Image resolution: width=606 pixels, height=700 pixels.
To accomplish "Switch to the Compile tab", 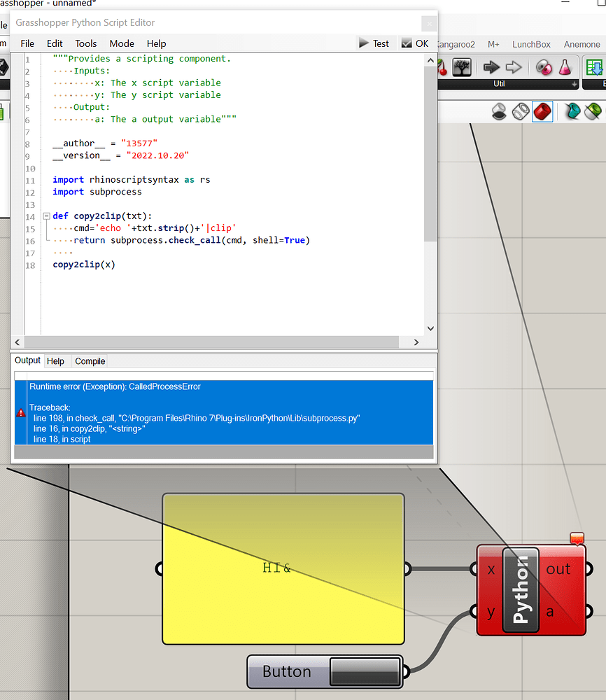I will (90, 361).
